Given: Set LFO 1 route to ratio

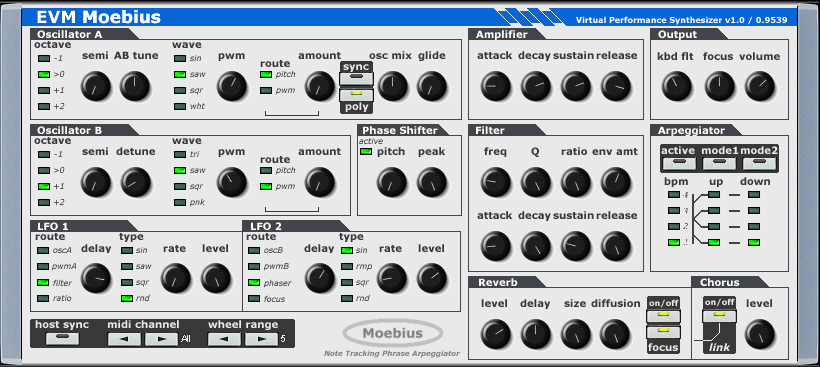Looking at the screenshot, I should (x=43, y=299).
